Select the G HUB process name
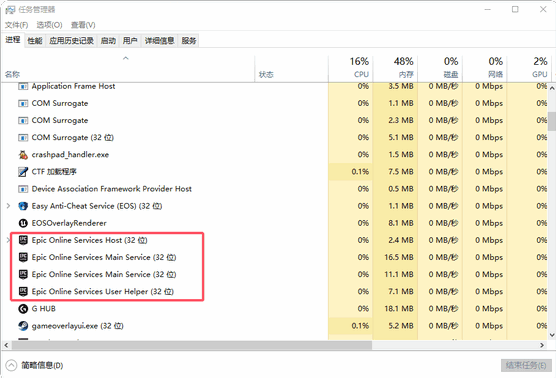The height and width of the screenshot is (378, 556). coord(44,309)
